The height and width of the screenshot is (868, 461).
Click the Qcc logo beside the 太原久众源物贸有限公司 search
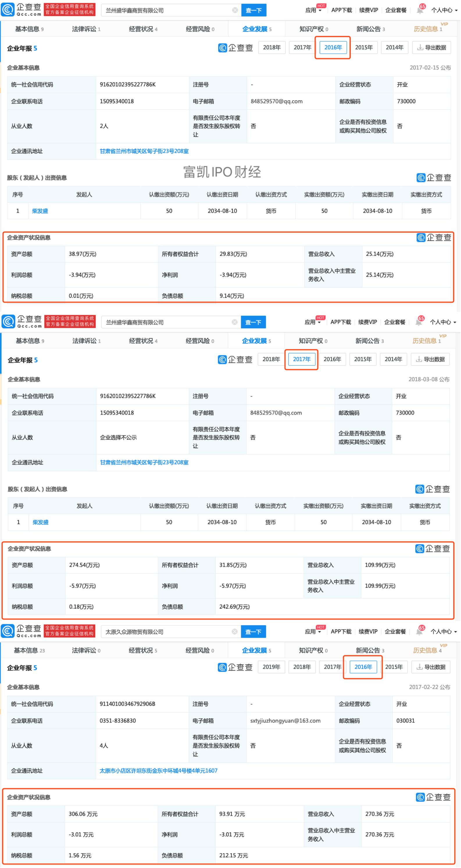pyautogui.click(x=21, y=631)
